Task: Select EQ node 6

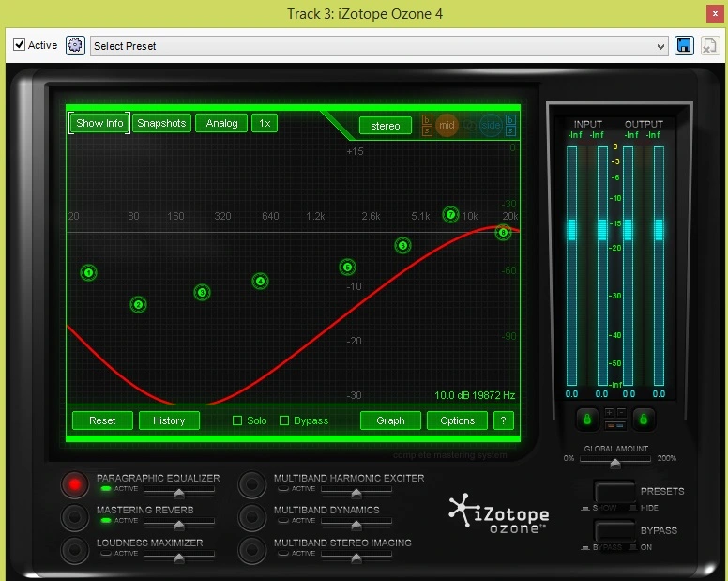Action: click(x=402, y=245)
